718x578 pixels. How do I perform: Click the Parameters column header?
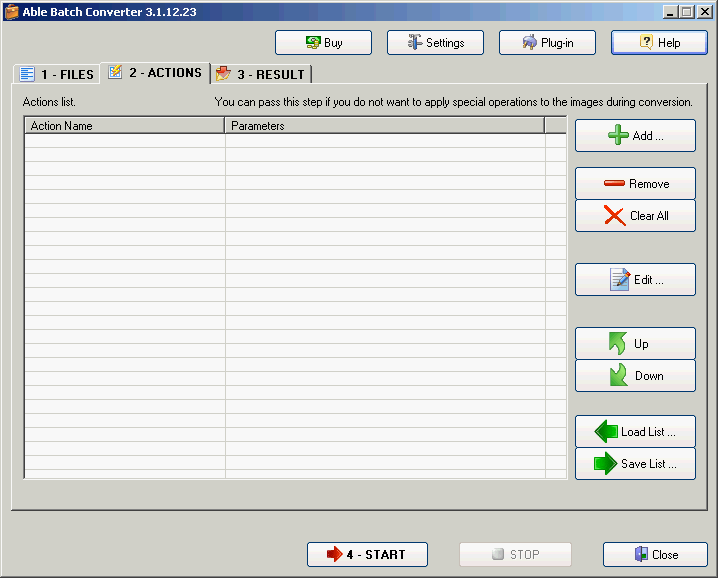coord(385,125)
